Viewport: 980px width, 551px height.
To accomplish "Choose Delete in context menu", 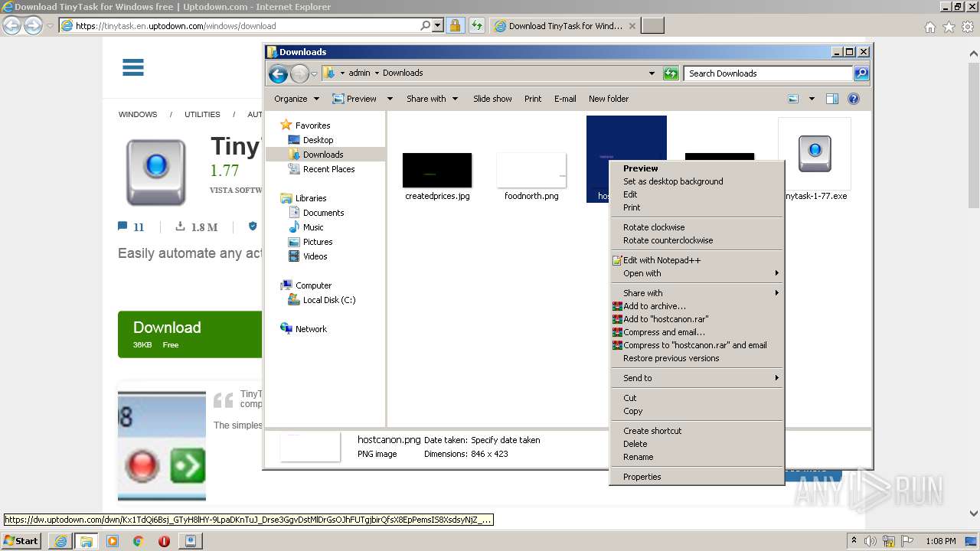I will (x=697, y=444).
